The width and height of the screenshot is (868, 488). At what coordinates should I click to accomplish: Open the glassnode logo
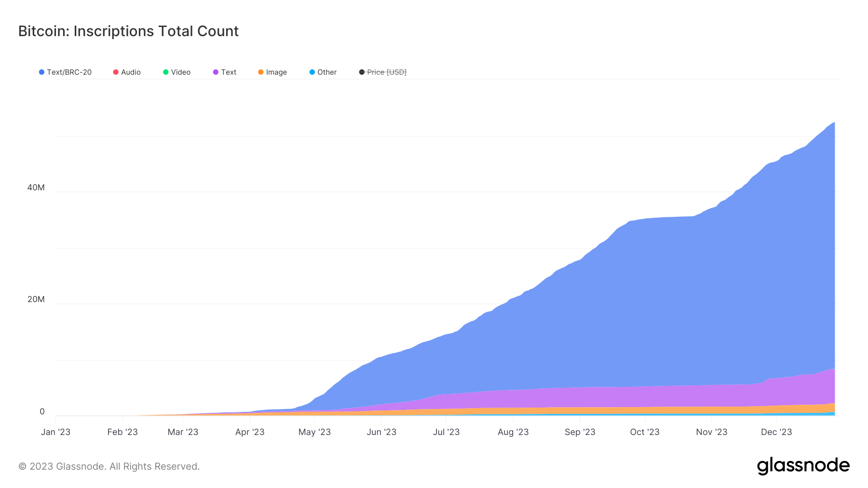click(803, 466)
